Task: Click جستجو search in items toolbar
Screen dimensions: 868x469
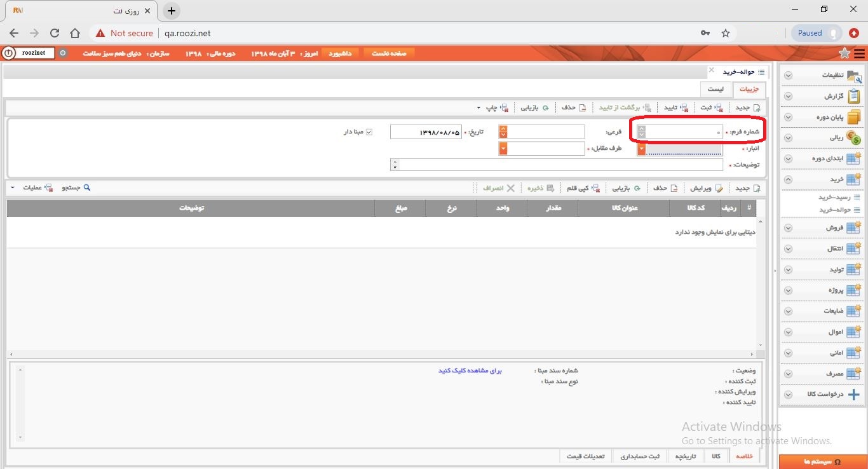Action: pos(76,188)
